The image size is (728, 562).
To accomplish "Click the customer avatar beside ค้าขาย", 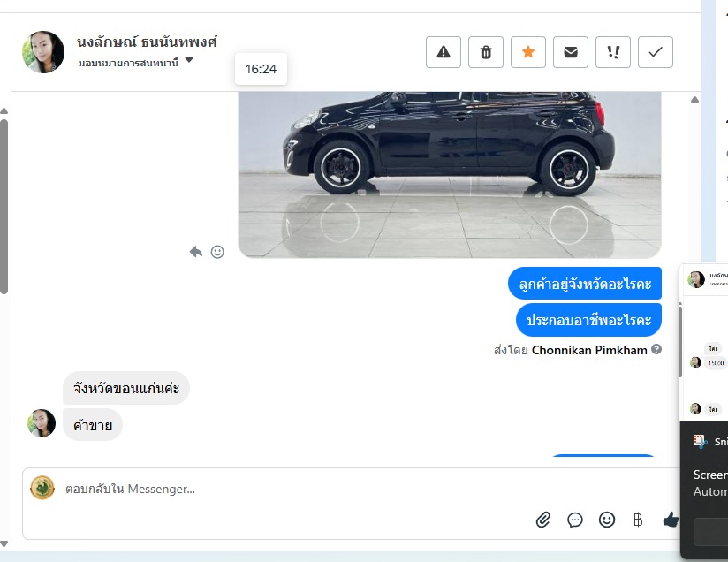I will coord(42,423).
